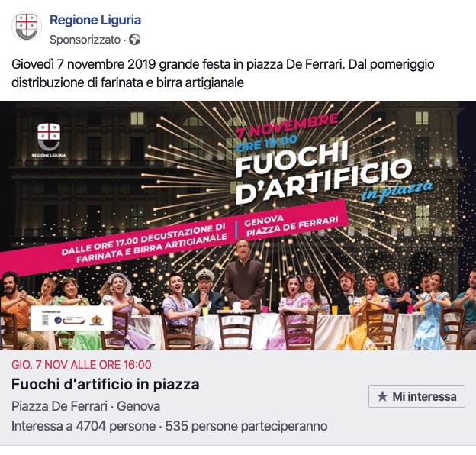
Task: Open the Regione Liguria profile avatar
Action: (27, 27)
